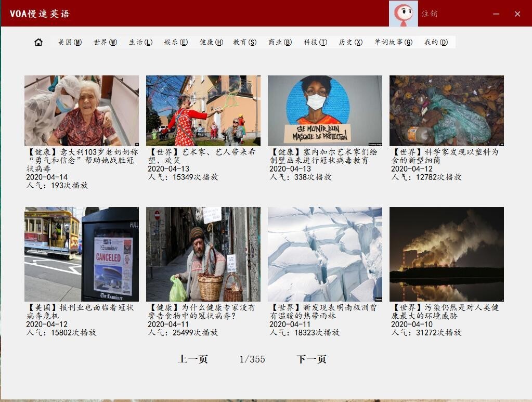Open the 单词故事(G) menu category
This screenshot has width=532, height=402.
click(393, 42)
